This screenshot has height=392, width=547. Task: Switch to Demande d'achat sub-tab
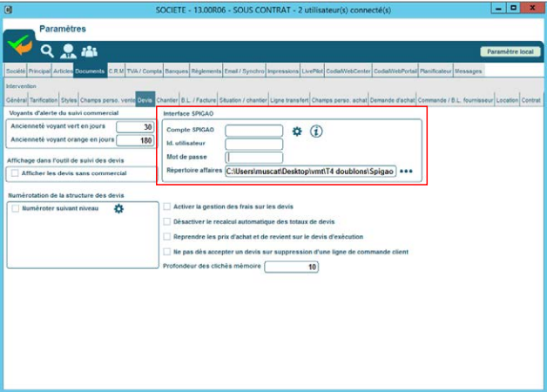click(392, 100)
